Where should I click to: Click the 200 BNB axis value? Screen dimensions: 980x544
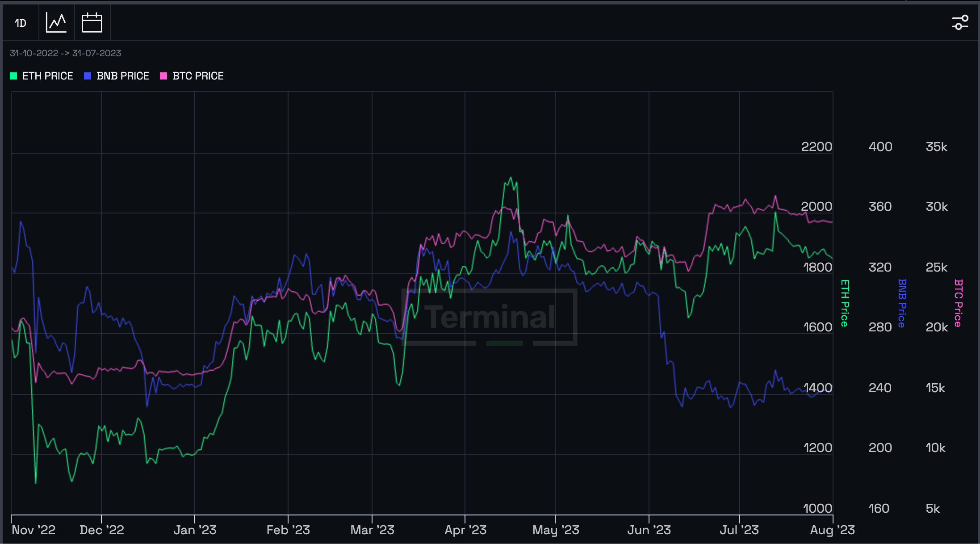point(880,448)
